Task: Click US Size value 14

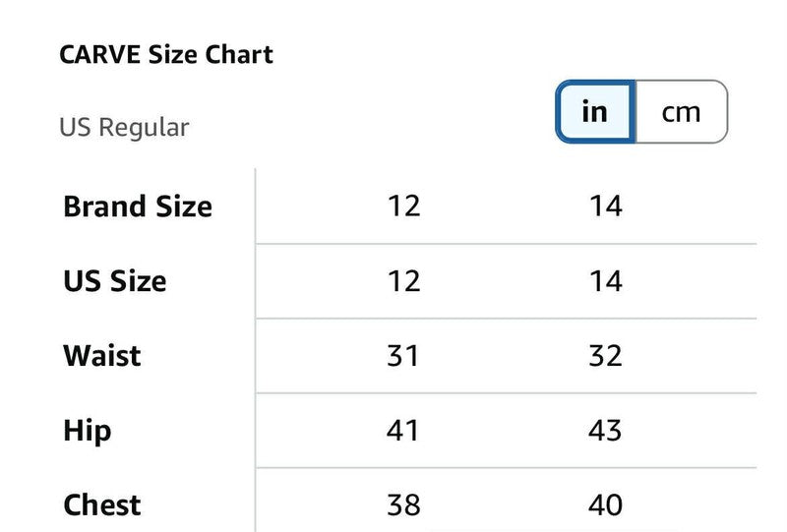Action: point(605,281)
